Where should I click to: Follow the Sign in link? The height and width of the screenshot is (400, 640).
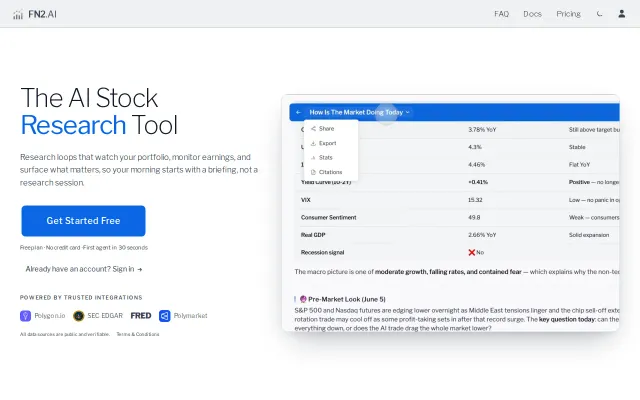pos(127,269)
